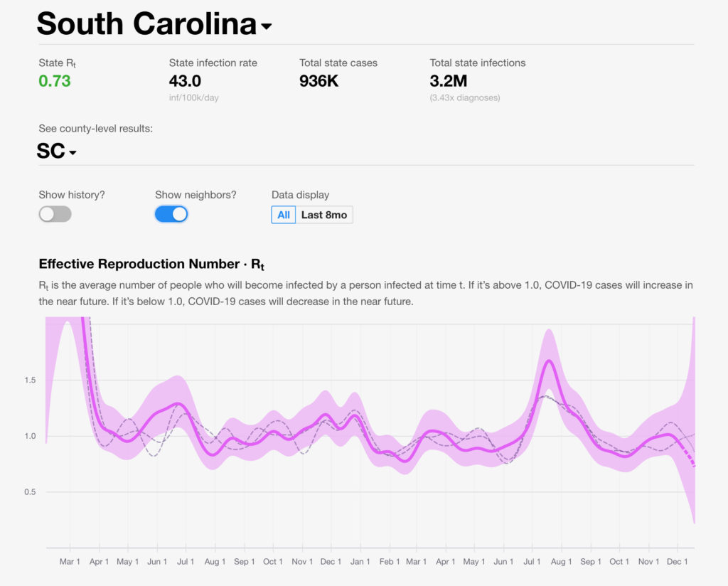Click the total state cases 936K
The image size is (728, 586).
pos(318,81)
